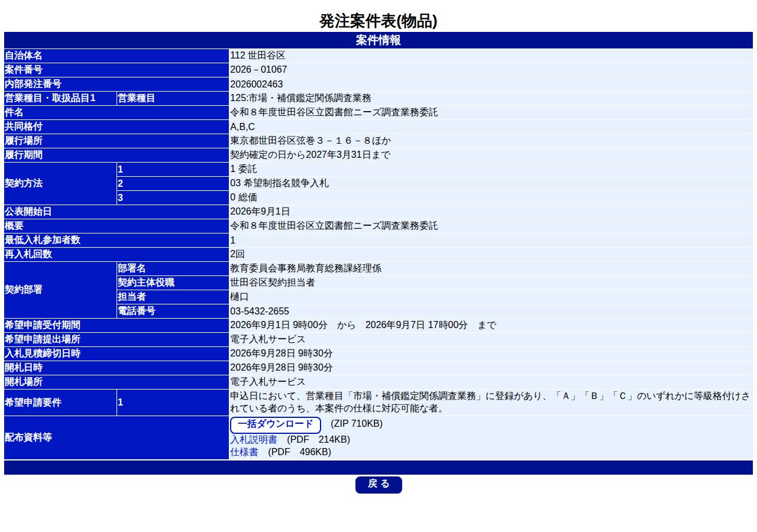Select the 希望申請要件 requirement description text
The image size is (757, 532).
pyautogui.click(x=490, y=403)
